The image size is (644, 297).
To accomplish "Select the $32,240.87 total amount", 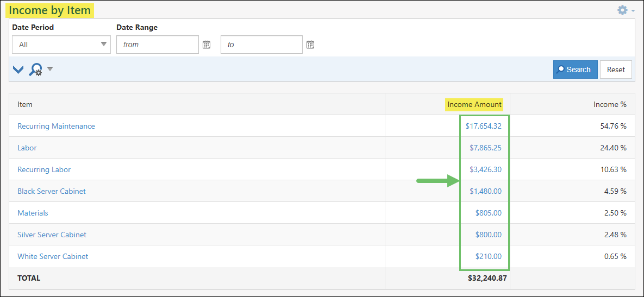I will pyautogui.click(x=487, y=278).
